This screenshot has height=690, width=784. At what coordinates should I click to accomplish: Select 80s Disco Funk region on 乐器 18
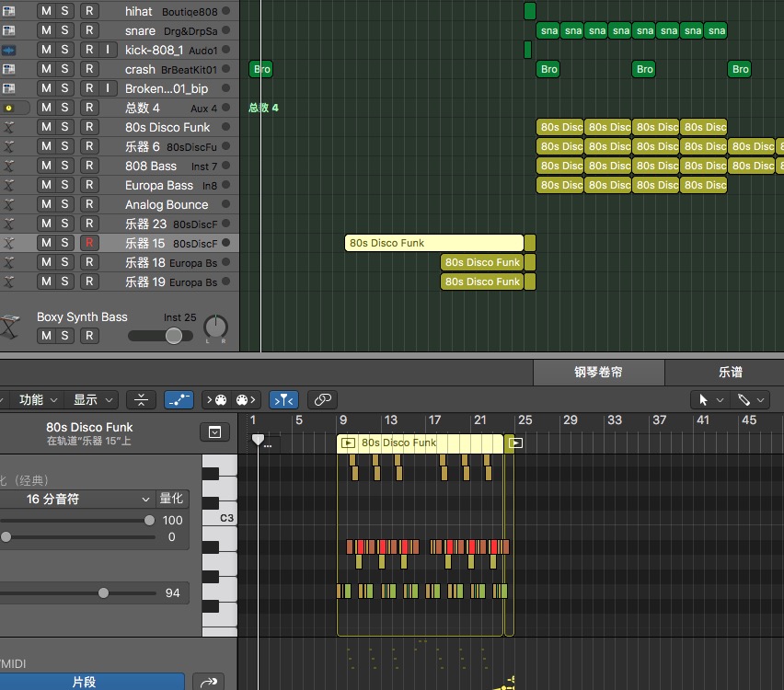tap(482, 262)
